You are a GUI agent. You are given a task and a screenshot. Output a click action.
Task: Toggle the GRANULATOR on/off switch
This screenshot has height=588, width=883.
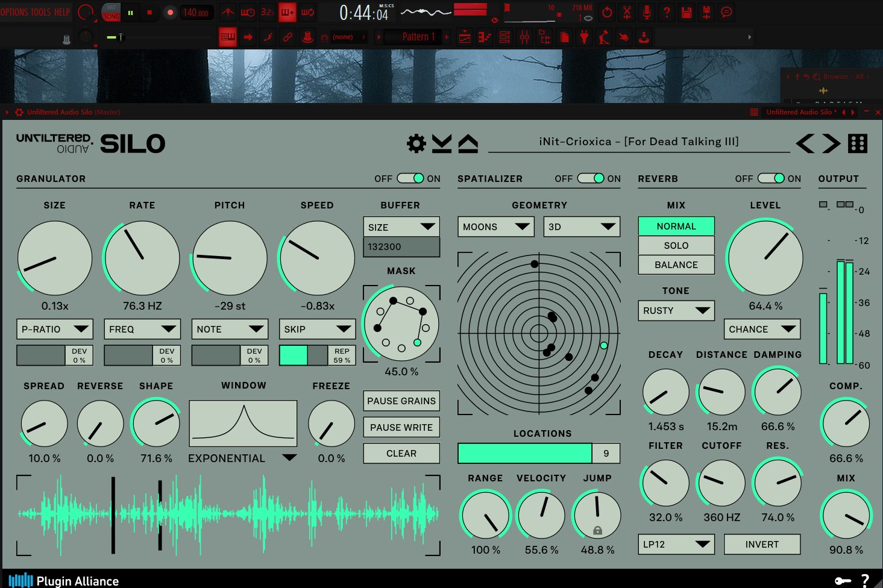(x=410, y=178)
